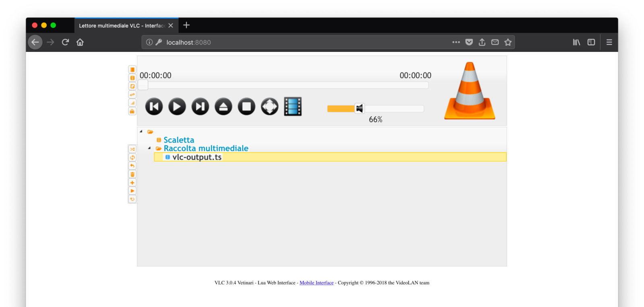Select the Lettore multimediale VLC tab
This screenshot has height=307, width=644.
coord(126,25)
